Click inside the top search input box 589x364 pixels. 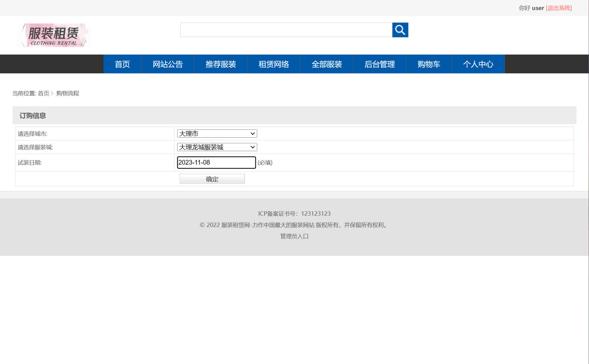point(286,30)
